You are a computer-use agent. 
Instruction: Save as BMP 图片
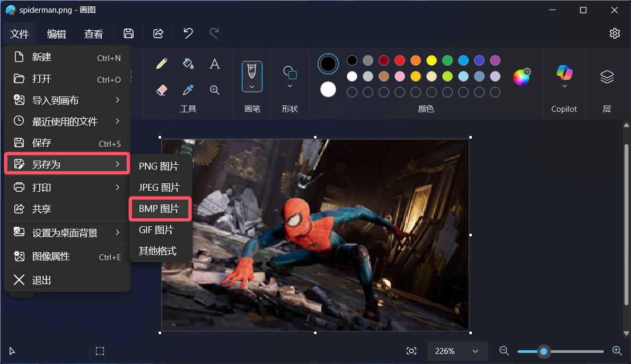coord(160,209)
